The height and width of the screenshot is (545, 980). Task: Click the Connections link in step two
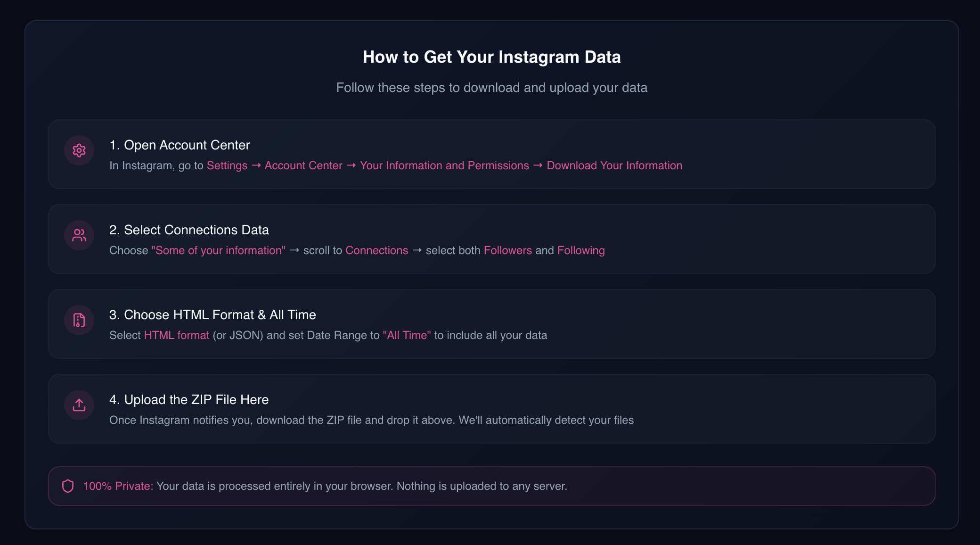(376, 250)
